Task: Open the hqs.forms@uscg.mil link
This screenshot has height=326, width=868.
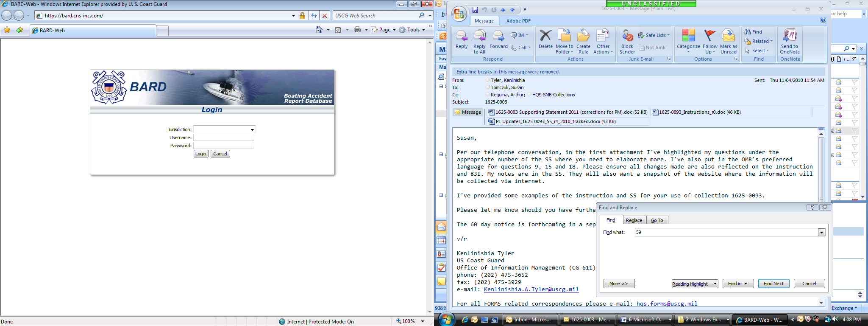Action: click(x=667, y=304)
